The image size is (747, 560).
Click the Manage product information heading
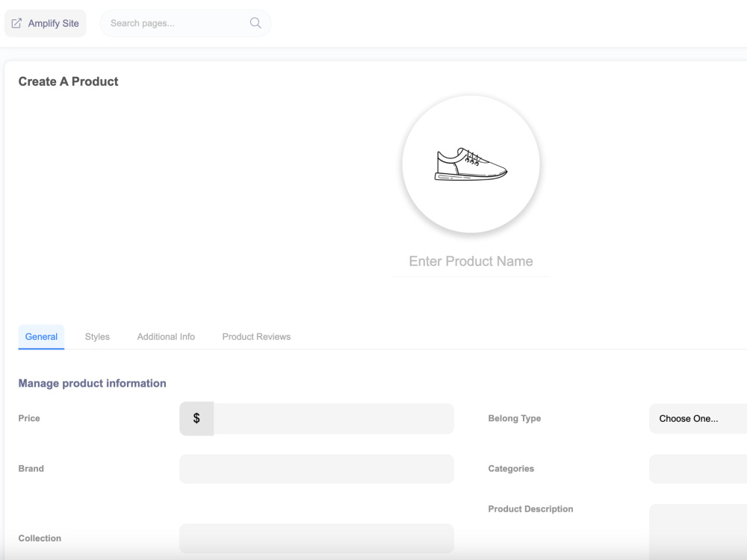point(92,383)
